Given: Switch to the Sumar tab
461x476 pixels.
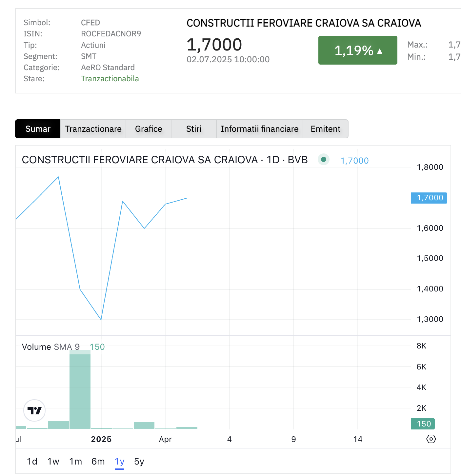Looking at the screenshot, I should tap(38, 129).
